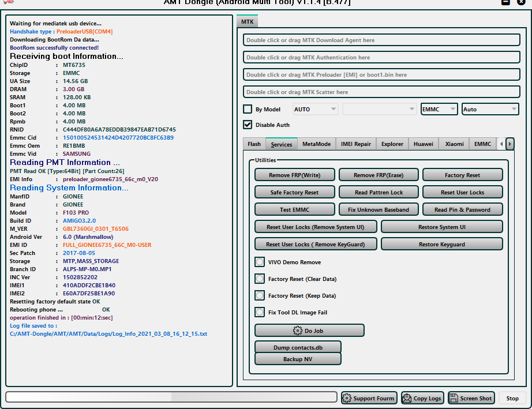The width and height of the screenshot is (532, 409).
Task: Open the Xiaomi tab
Action: click(x=454, y=144)
